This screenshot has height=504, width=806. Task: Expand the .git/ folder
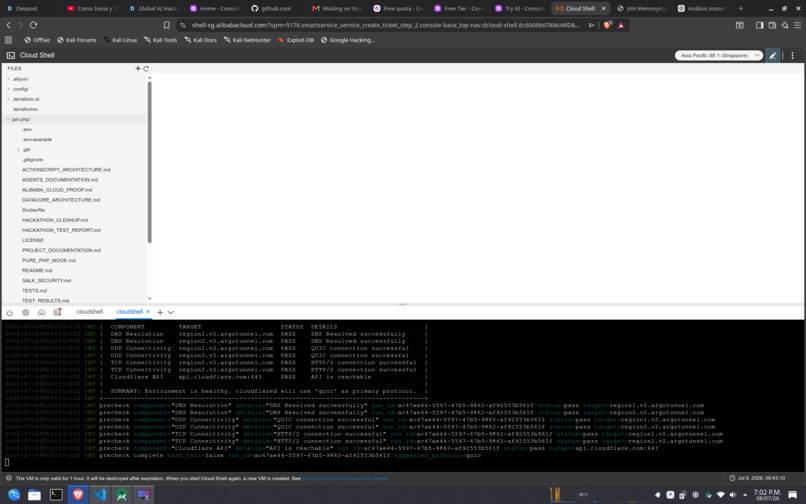(x=18, y=150)
